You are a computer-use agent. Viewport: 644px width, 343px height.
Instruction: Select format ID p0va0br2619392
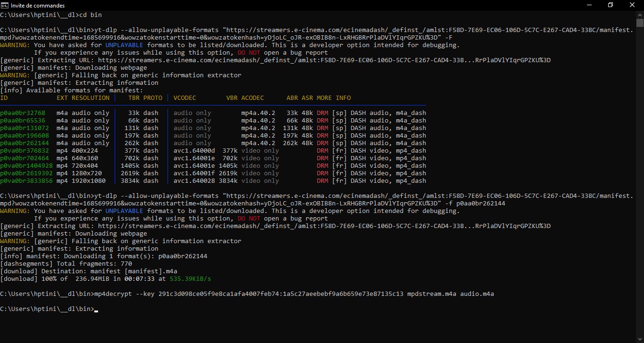pyautogui.click(x=26, y=173)
